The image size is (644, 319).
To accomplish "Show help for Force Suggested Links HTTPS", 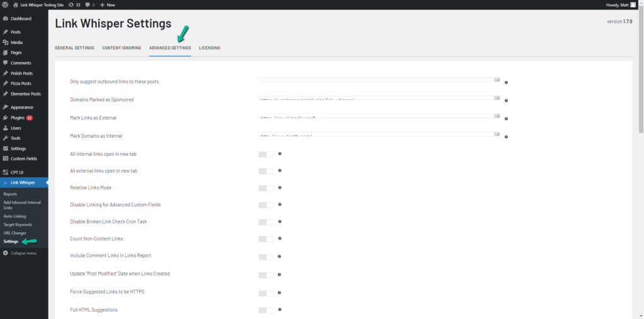I will [279, 293].
